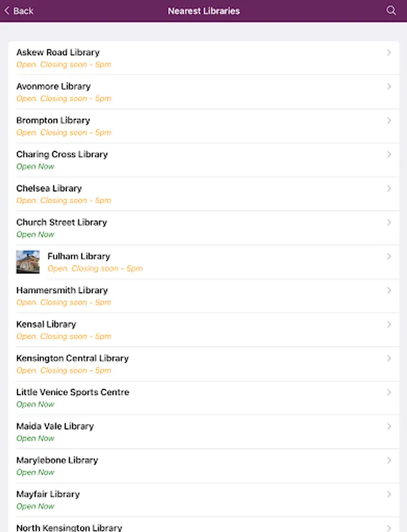Tap the search magnifier icon

pyautogui.click(x=390, y=11)
